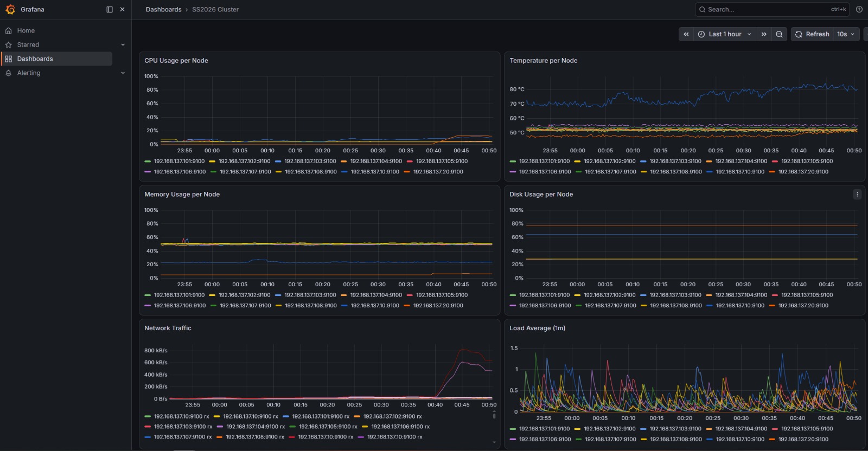The height and width of the screenshot is (451, 868).
Task: Toggle 192.168.137.107:9100 series in Memory Usage legend
Action: (x=245, y=306)
